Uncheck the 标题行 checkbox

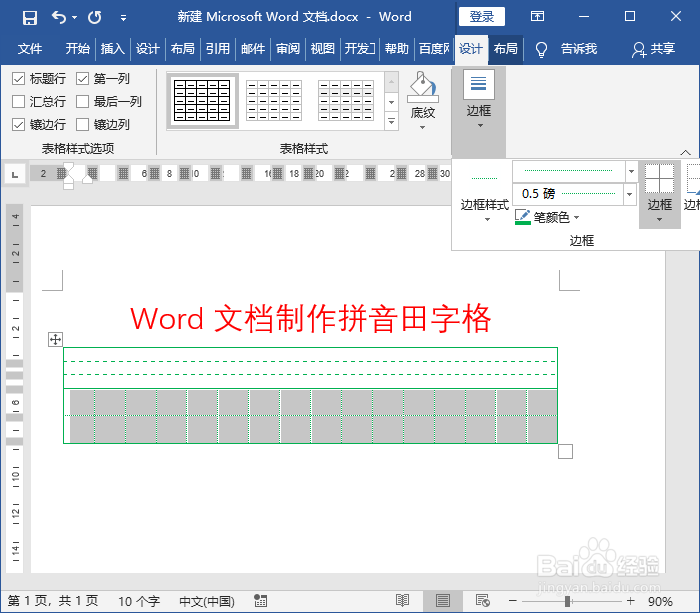tap(18, 79)
